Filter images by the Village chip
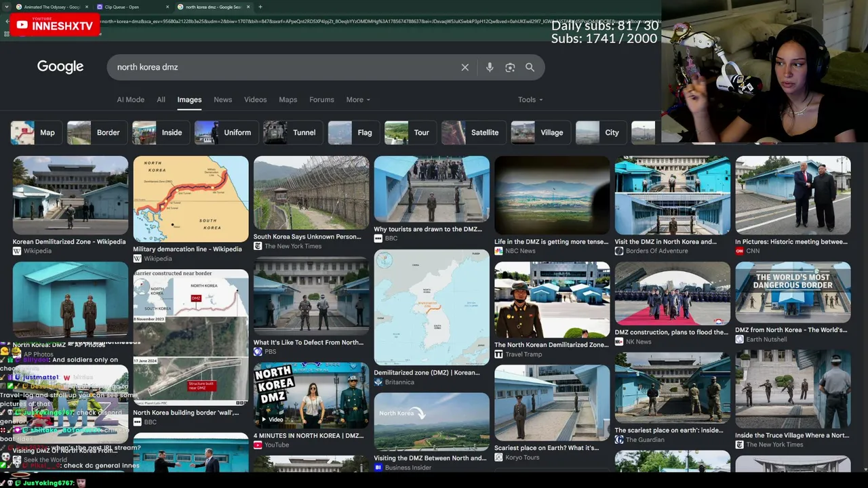 [x=541, y=133]
